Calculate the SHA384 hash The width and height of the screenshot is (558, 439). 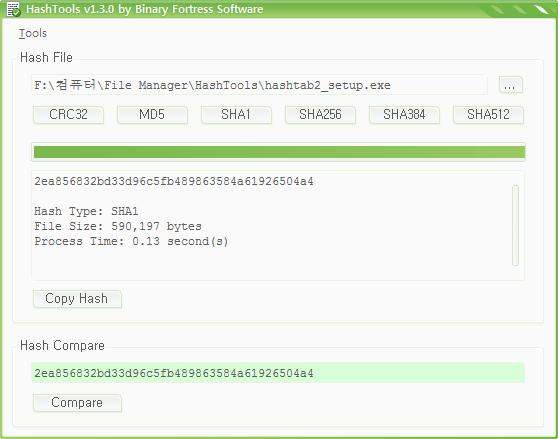click(x=404, y=115)
